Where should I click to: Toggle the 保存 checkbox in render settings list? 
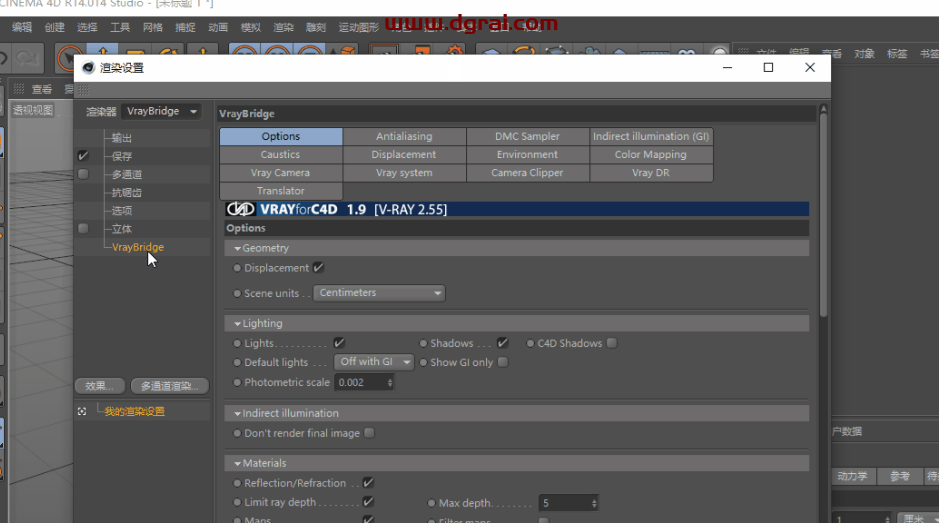tap(83, 156)
